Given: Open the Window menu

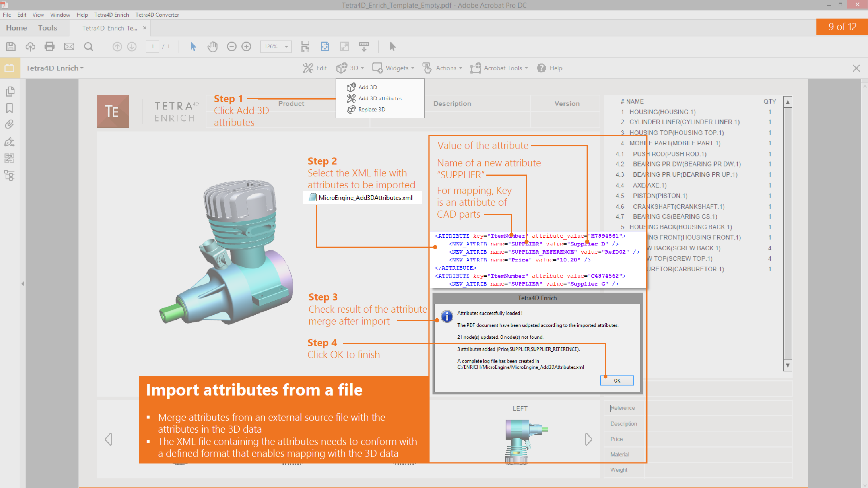Looking at the screenshot, I should pyautogui.click(x=60, y=15).
